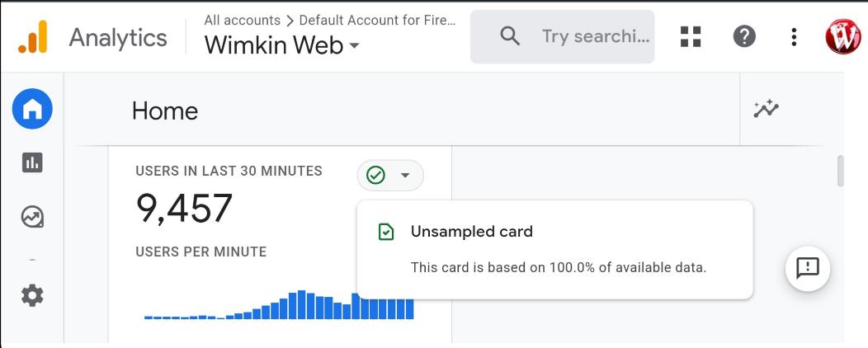
Task: Open the Explore navigation icon
Action: pyautogui.click(x=32, y=217)
